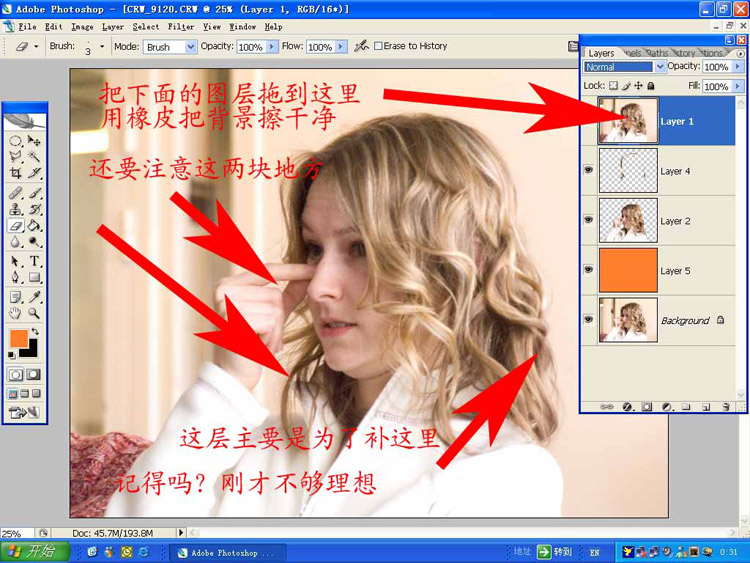Reset default foreground and background colors
The width and height of the screenshot is (750, 563).
pos(11,355)
